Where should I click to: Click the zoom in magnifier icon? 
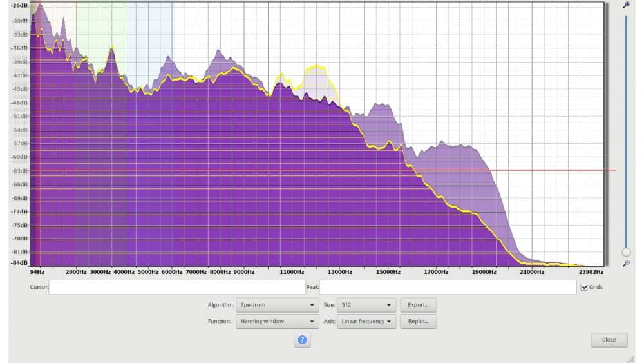pyautogui.click(x=625, y=5)
